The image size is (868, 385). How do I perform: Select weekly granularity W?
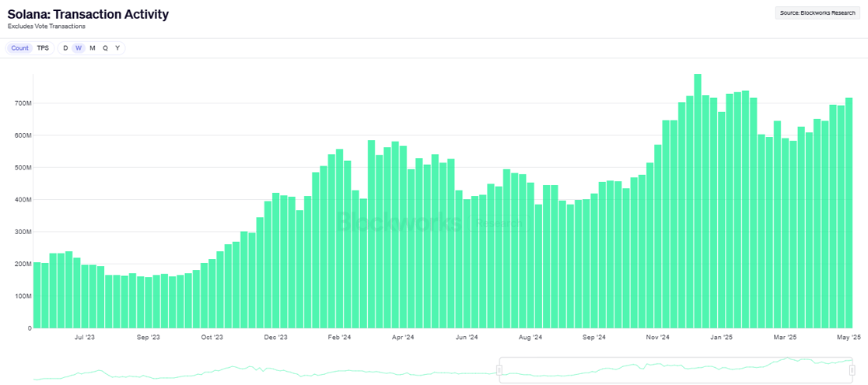pos(79,48)
